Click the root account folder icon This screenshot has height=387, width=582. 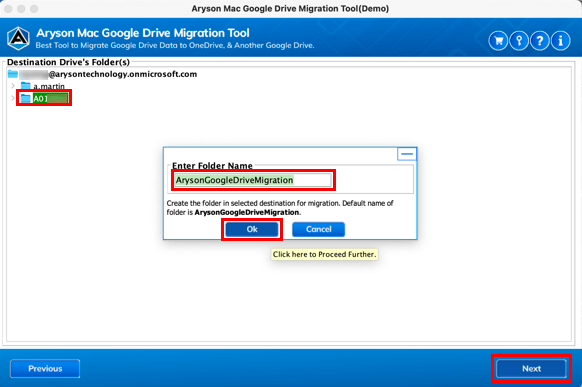pyautogui.click(x=13, y=74)
